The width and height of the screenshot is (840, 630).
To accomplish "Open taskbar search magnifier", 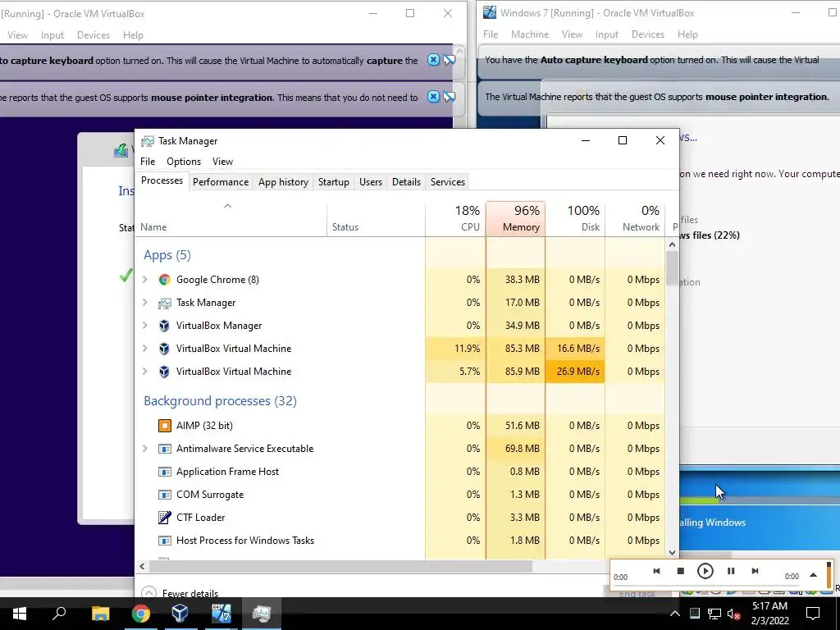I will coord(59,614).
